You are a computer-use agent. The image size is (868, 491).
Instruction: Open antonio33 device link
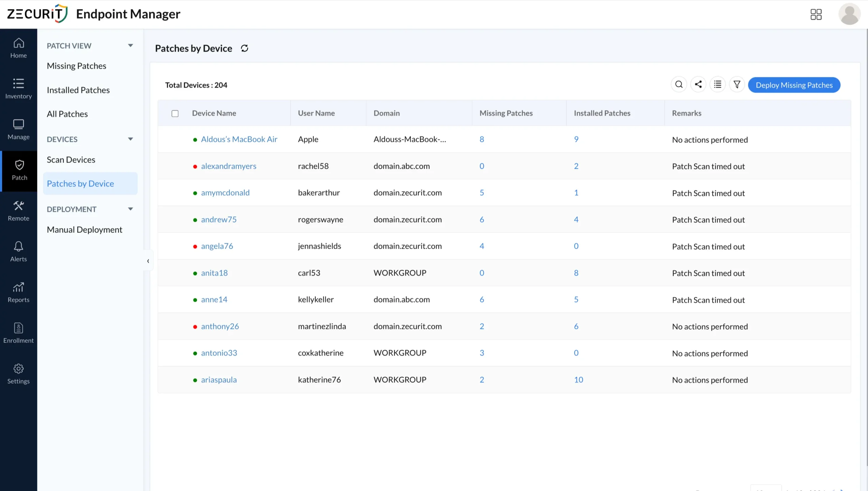pyautogui.click(x=219, y=353)
